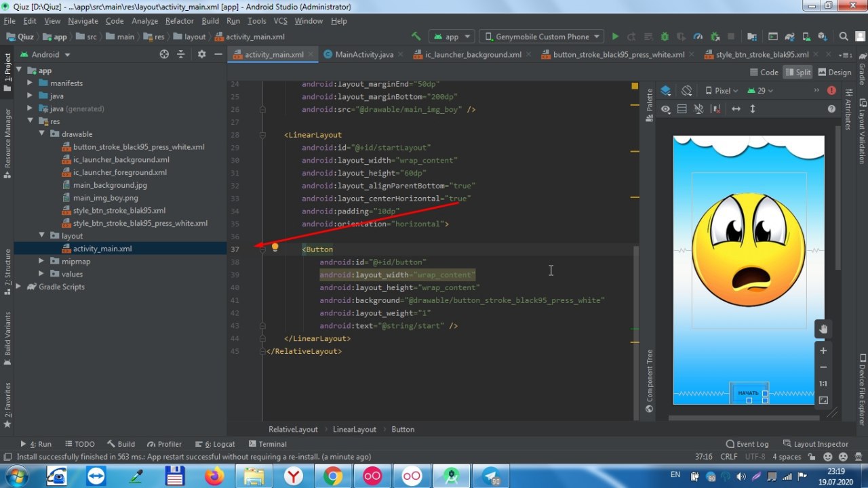Switch editor to Design view
The width and height of the screenshot is (868, 488).
pos(834,73)
